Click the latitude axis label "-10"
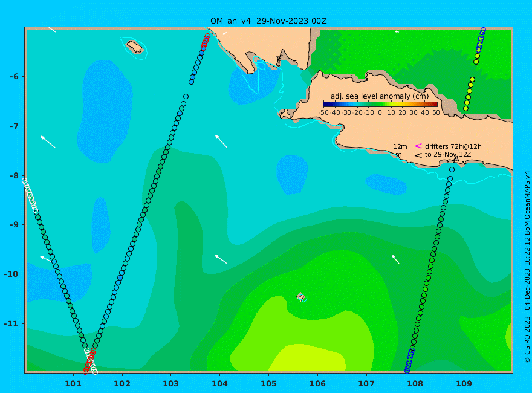Screen dimensions: 532x393 coord(12,274)
